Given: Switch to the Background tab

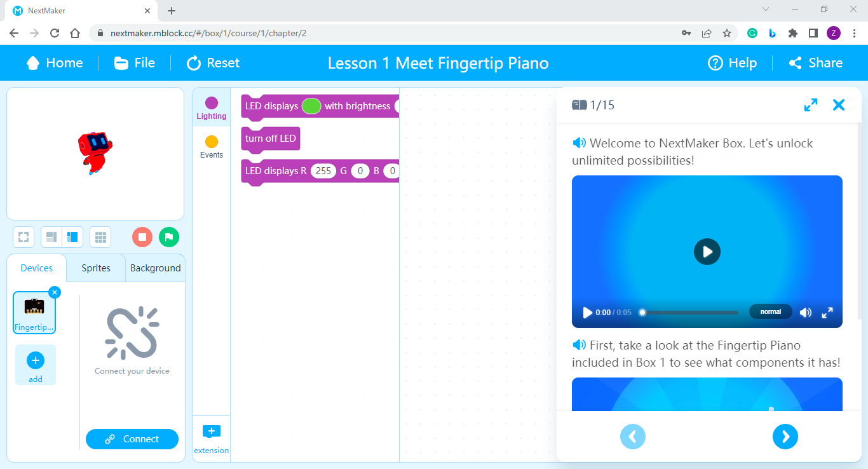Looking at the screenshot, I should (x=156, y=268).
